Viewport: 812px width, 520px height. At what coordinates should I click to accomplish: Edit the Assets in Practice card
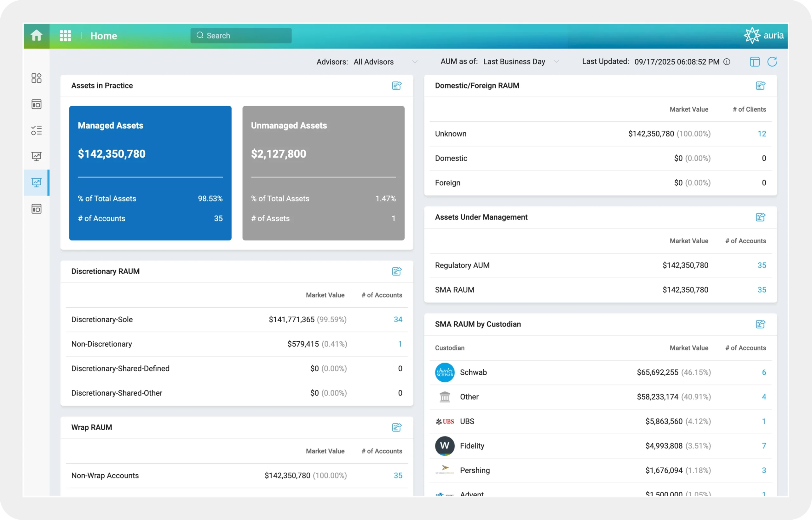pyautogui.click(x=396, y=85)
